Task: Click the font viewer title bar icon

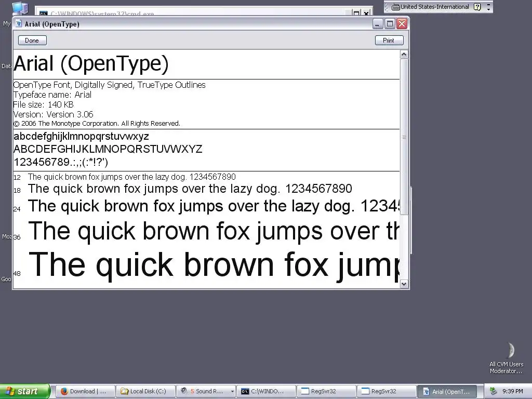Action: click(19, 24)
